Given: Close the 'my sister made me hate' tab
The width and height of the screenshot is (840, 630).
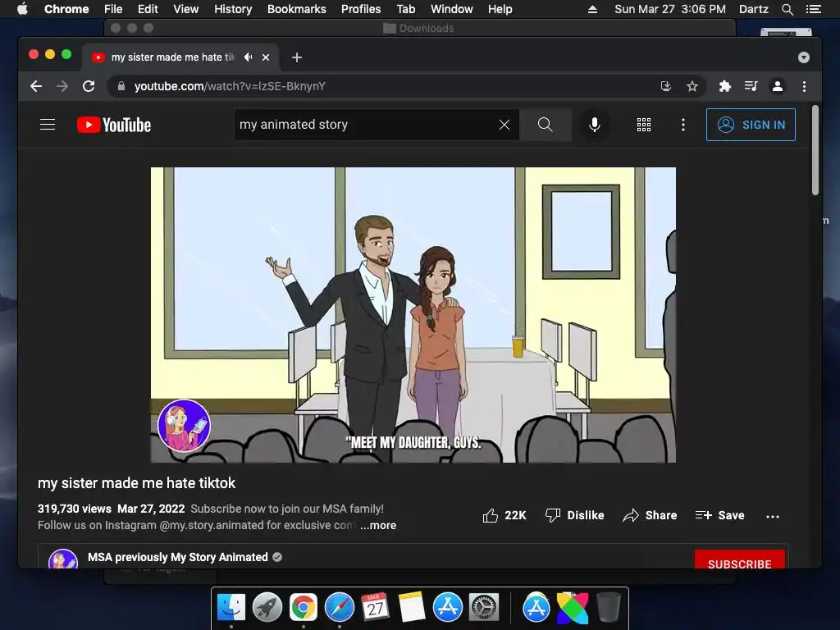Looking at the screenshot, I should point(266,57).
